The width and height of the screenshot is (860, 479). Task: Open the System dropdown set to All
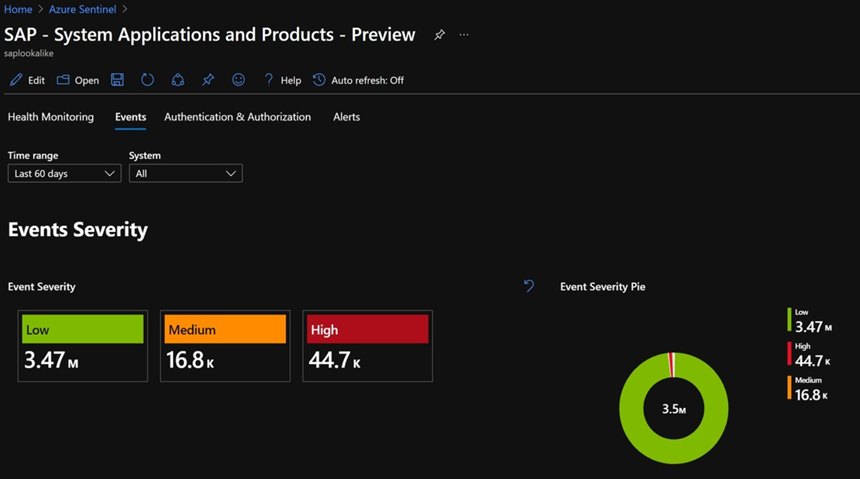[x=185, y=173]
